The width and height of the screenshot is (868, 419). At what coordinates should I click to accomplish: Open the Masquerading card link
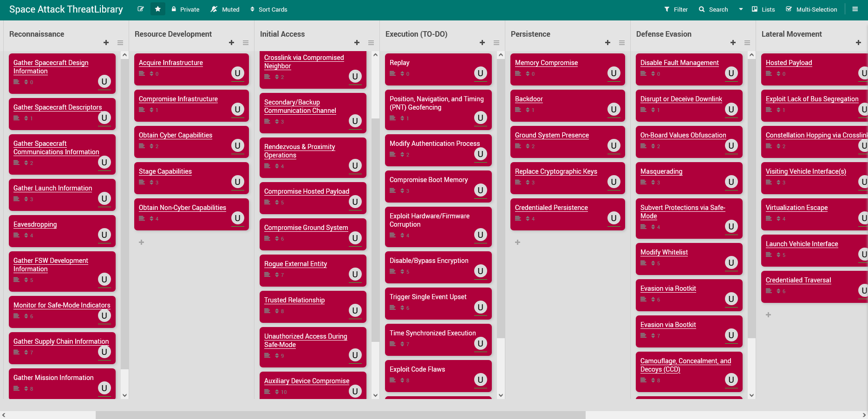(661, 171)
